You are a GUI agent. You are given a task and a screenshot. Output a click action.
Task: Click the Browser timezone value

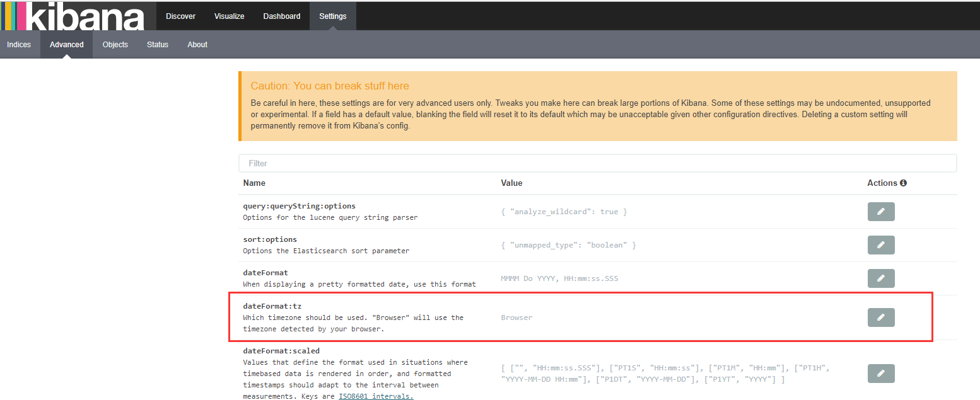click(516, 317)
